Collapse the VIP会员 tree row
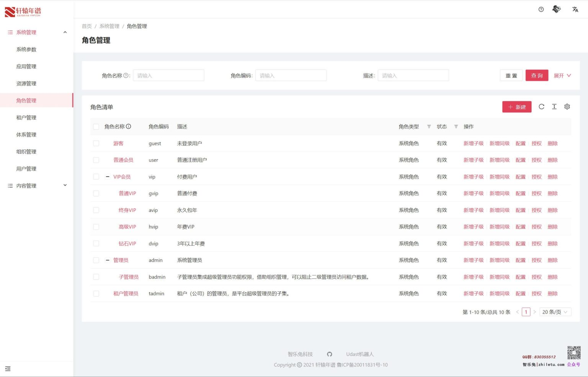 pyautogui.click(x=108, y=177)
